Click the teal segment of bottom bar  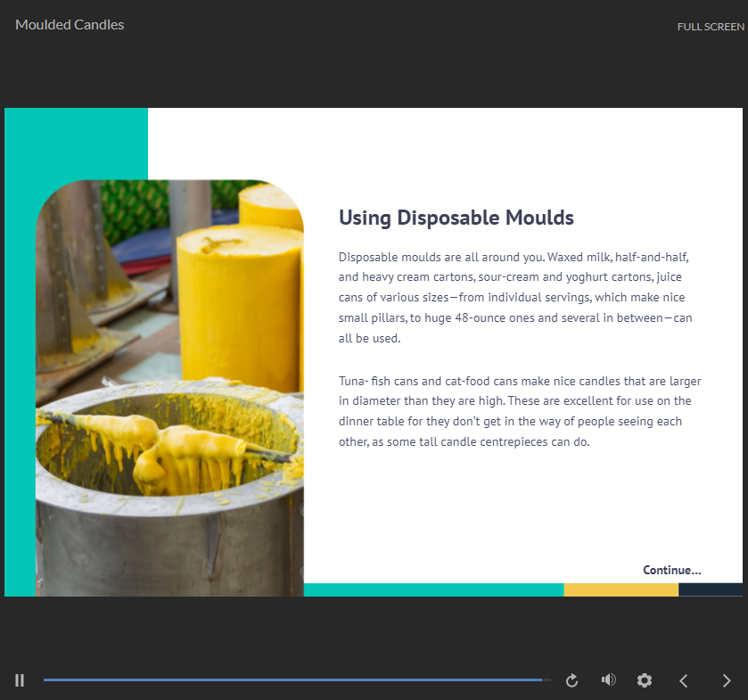pyautogui.click(x=433, y=589)
